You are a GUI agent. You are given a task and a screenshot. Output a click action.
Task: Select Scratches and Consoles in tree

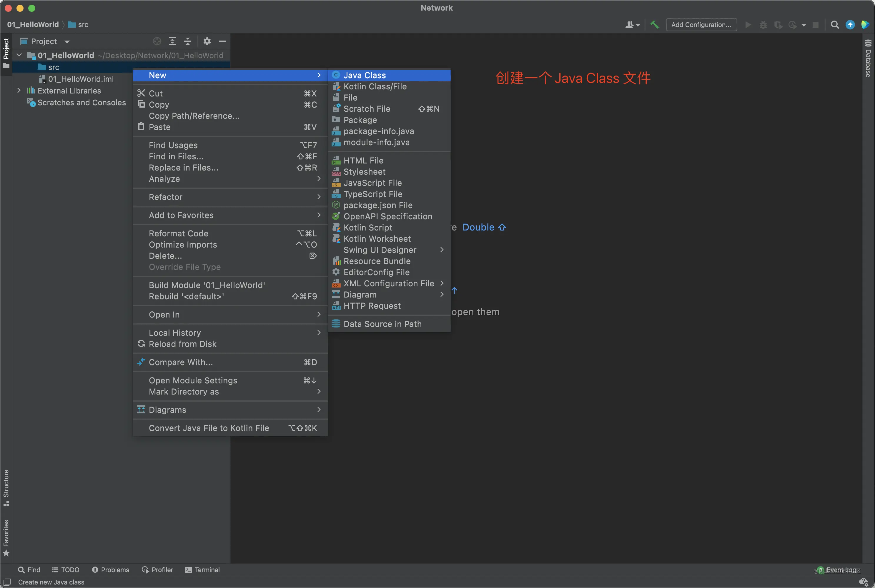(x=76, y=102)
